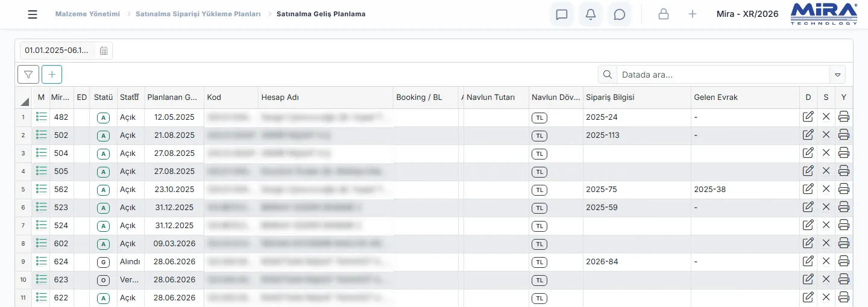Delete row 602 with the X icon
The height and width of the screenshot is (307, 868).
point(826,243)
